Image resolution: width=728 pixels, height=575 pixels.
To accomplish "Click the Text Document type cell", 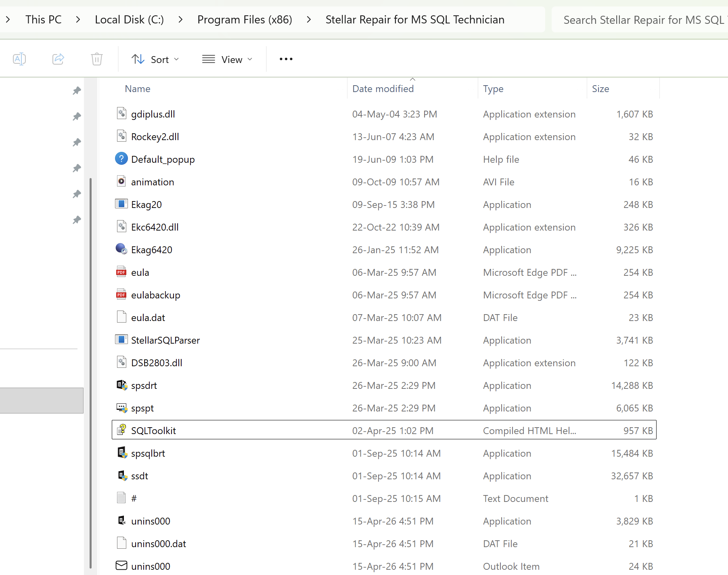I will (515, 499).
